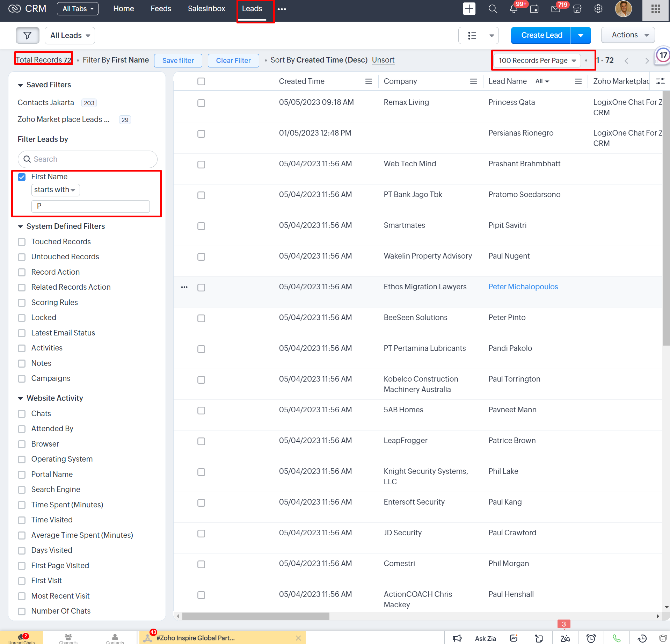
Task: Change the starts with condition dropdown
Action: pyautogui.click(x=55, y=190)
